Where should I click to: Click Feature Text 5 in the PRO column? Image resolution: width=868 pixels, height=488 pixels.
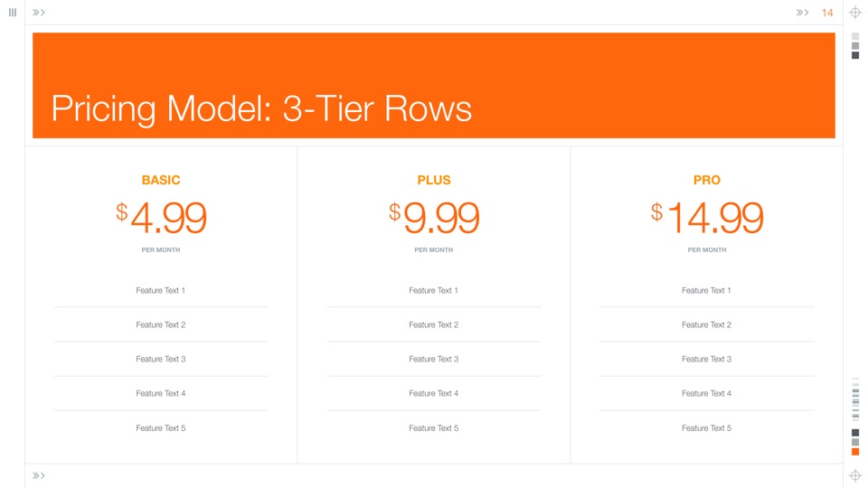point(707,427)
